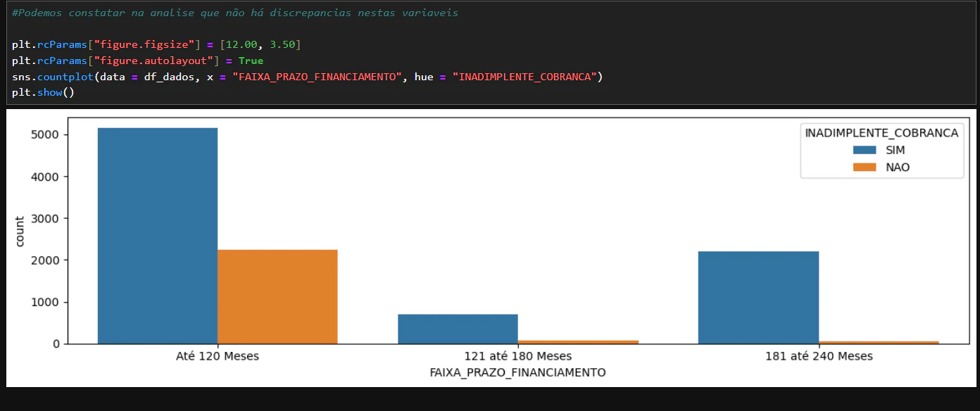Screen dimensions: 980x411
Task: Click the '121 até 180 Meses' tick label
Action: click(518, 356)
